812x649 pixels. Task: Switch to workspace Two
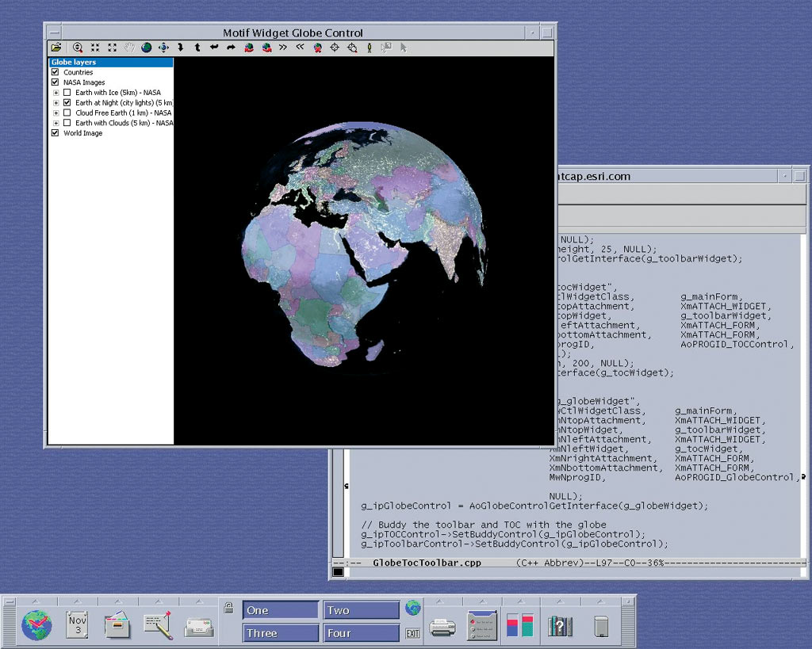tap(361, 610)
